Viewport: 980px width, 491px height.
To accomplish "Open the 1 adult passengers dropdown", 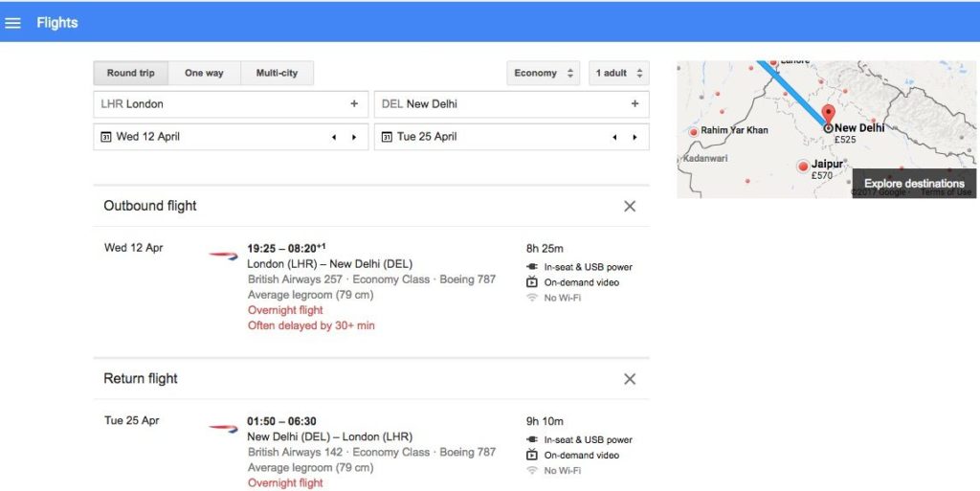I will coord(619,73).
